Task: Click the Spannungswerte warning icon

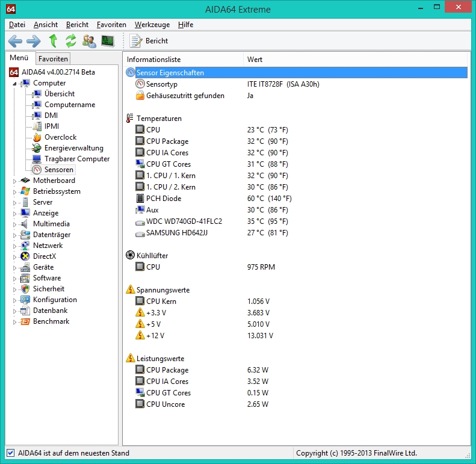Action: 130,289
